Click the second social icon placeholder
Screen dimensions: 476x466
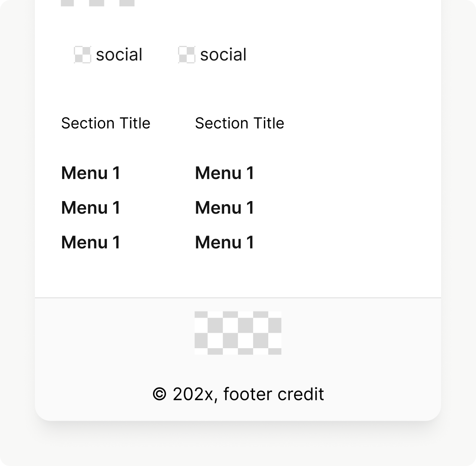tap(187, 55)
